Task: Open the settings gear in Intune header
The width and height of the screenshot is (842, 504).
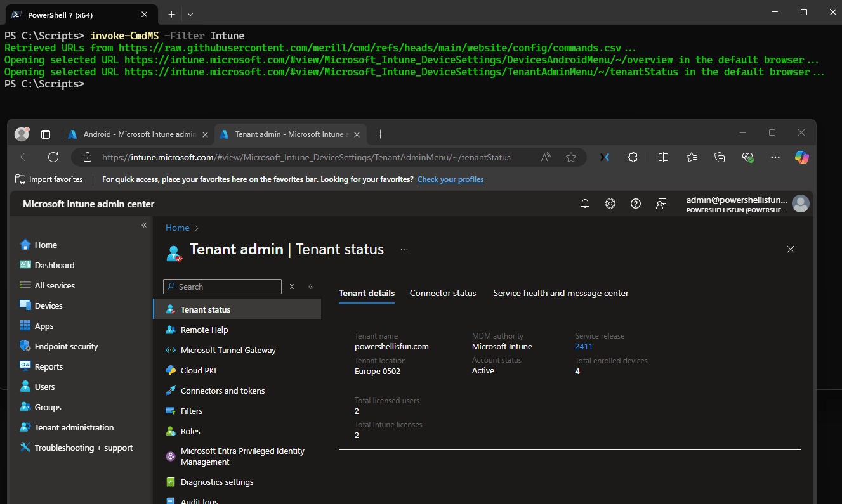Action: 610,204
